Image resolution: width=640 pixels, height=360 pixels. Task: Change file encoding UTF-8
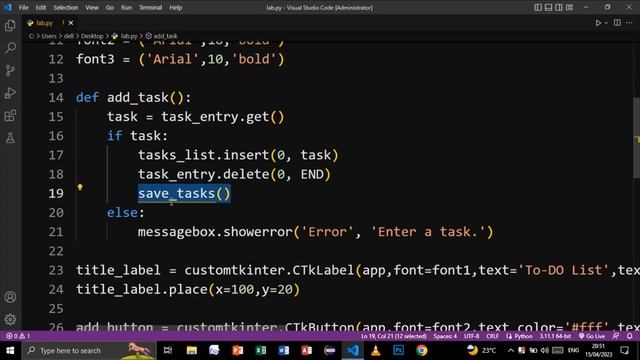point(471,336)
